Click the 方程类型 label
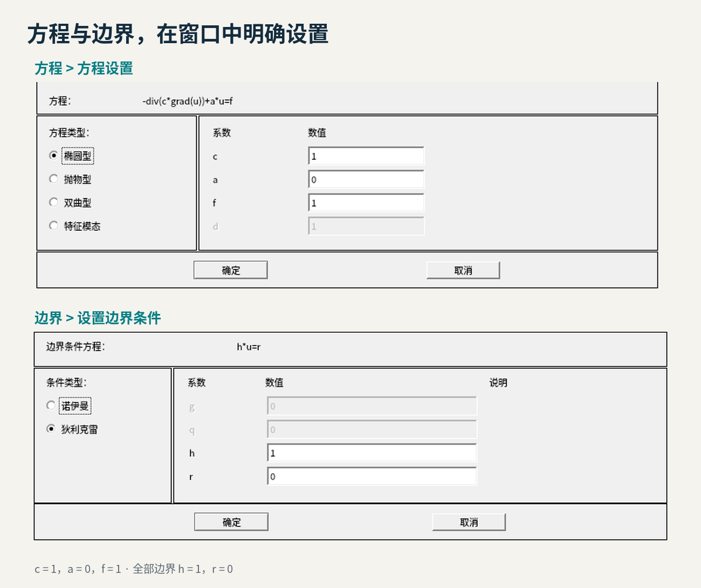Screen dimensions: 701x588 (69, 133)
